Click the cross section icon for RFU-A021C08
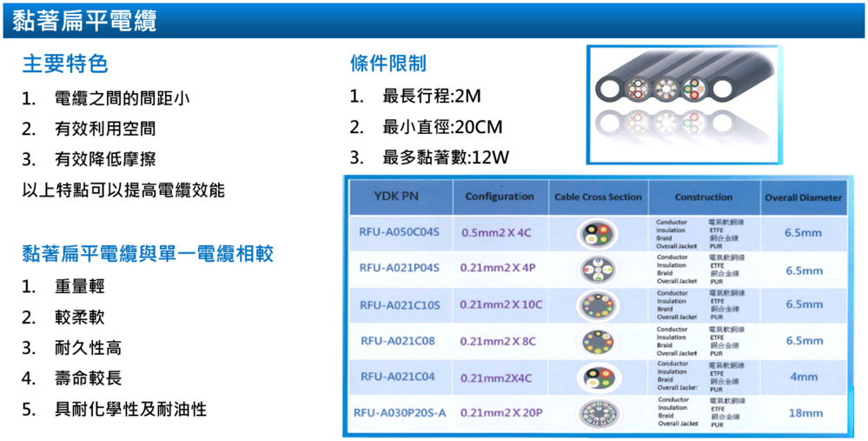 [598, 341]
